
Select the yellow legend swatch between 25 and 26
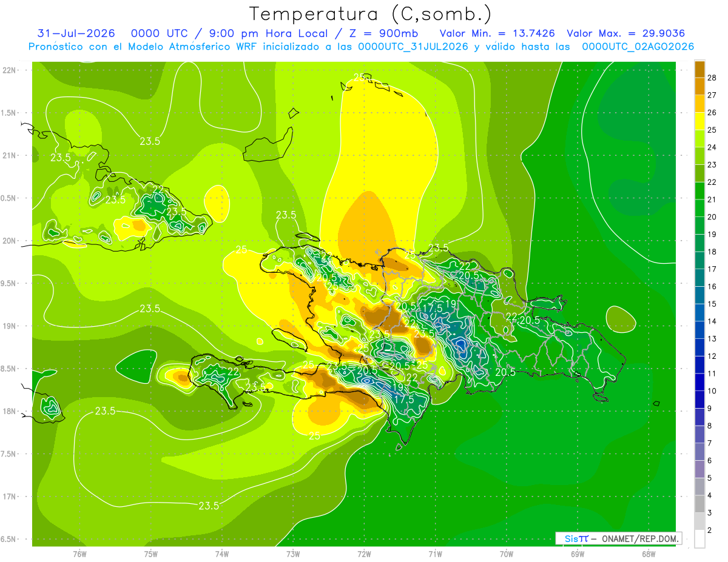(699, 121)
